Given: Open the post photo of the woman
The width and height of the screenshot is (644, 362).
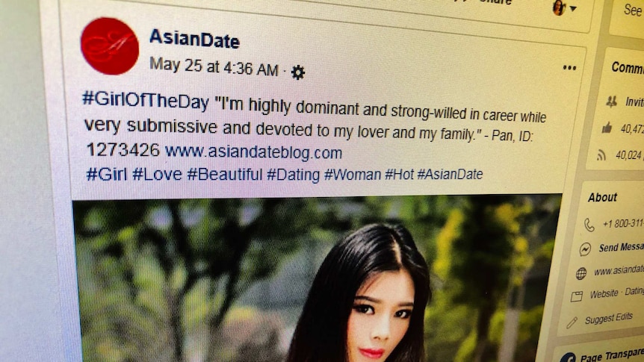Looking at the screenshot, I should click(x=317, y=278).
